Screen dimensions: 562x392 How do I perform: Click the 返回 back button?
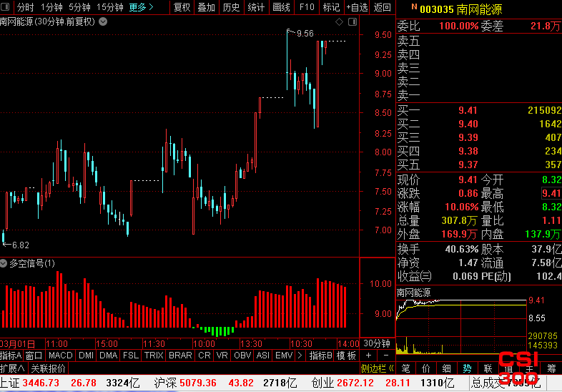pos(382,7)
